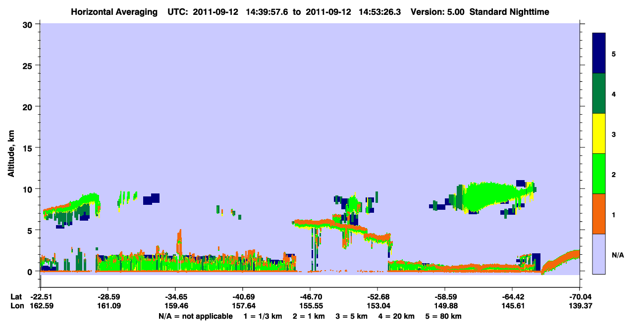Click longitude value 159.46

pyautogui.click(x=175, y=306)
